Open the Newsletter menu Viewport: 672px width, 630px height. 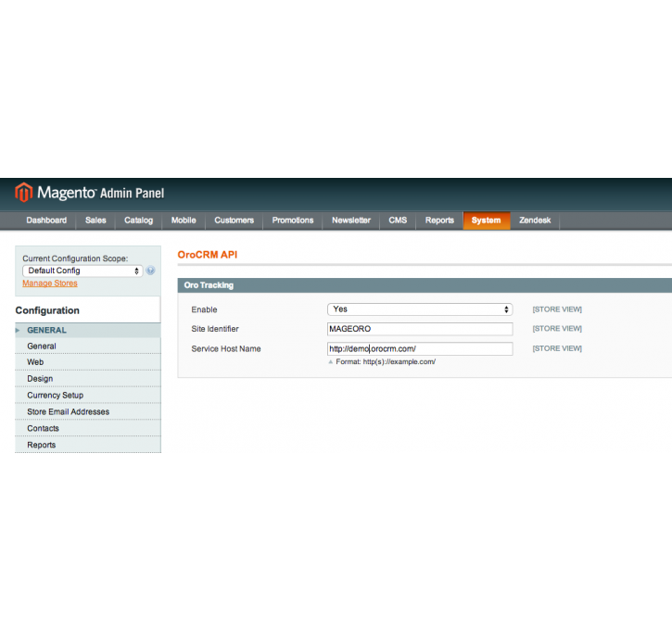click(x=351, y=220)
